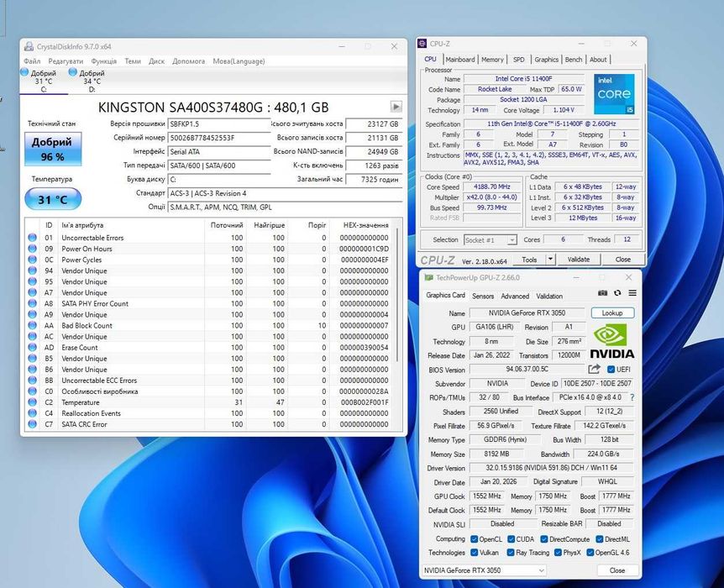Toggle the DirectML checkbox
724x588 pixels.
tap(600, 539)
